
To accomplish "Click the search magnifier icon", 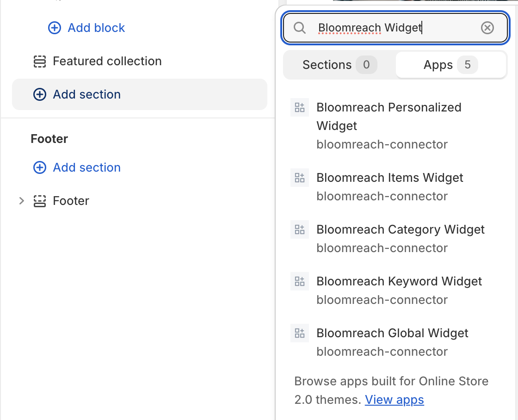I will [x=300, y=28].
